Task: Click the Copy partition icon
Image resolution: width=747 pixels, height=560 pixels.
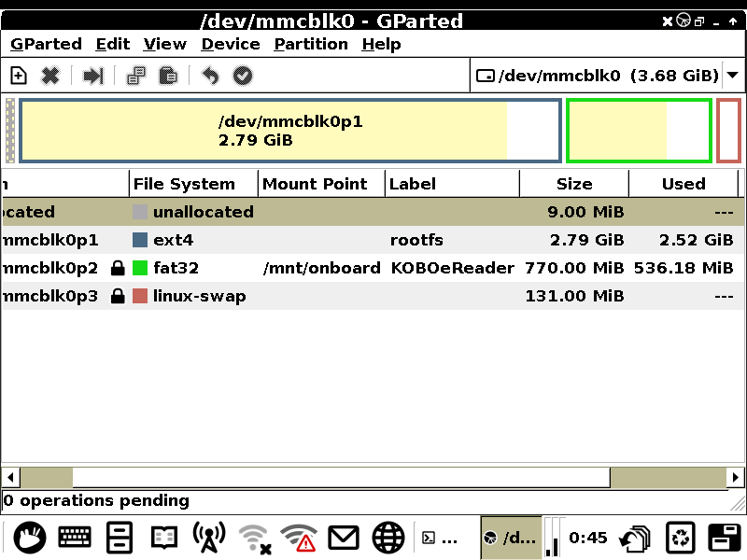Action: tap(136, 76)
